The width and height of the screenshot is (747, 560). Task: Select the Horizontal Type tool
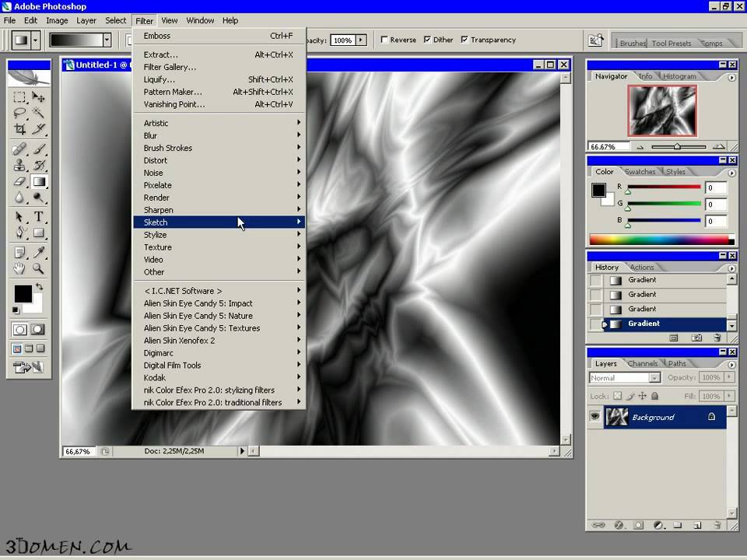(38, 216)
